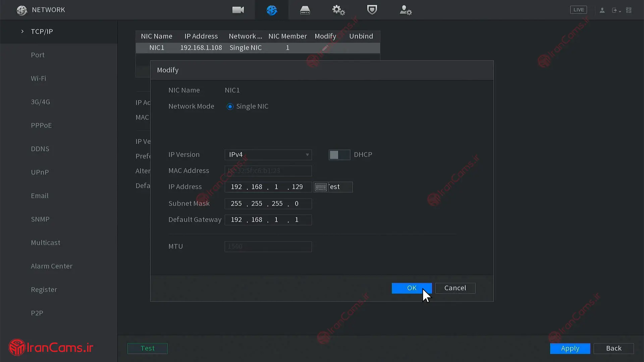This screenshot has width=644, height=362.
Task: Open the IP Version dropdown
Action: click(268, 155)
